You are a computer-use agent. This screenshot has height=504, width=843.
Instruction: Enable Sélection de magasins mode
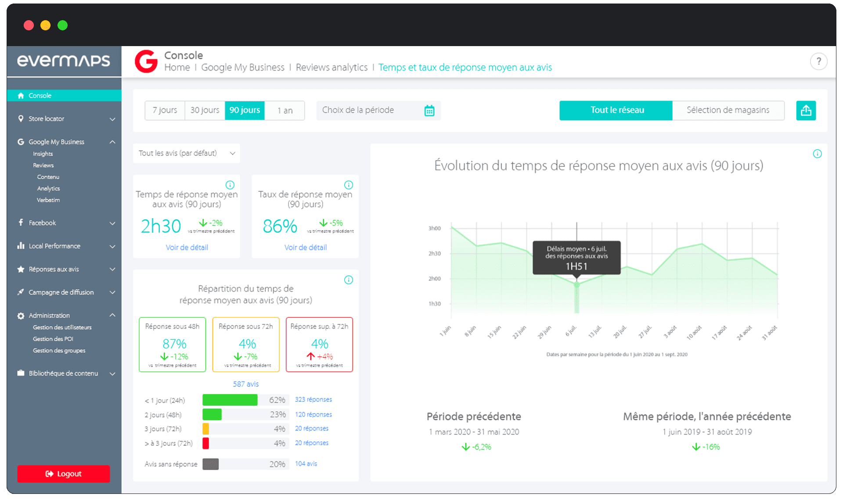coord(728,110)
